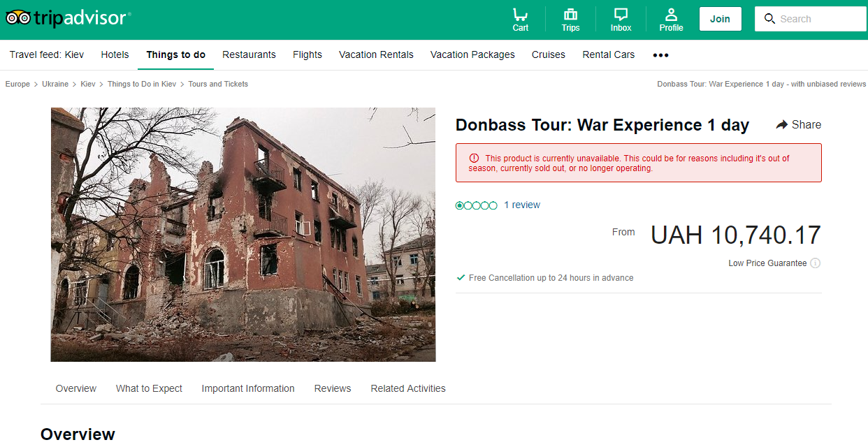
Task: Open Things to Do in Kiev breadcrumb
Action: point(142,84)
